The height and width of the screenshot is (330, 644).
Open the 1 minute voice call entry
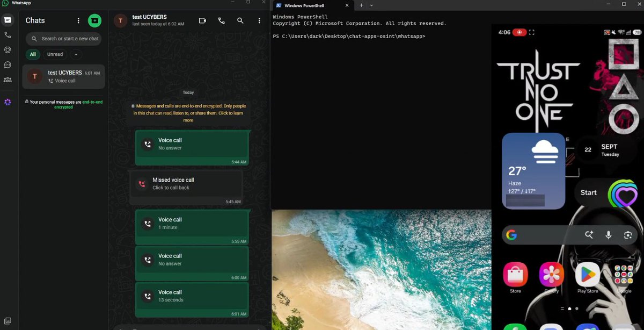(x=192, y=227)
